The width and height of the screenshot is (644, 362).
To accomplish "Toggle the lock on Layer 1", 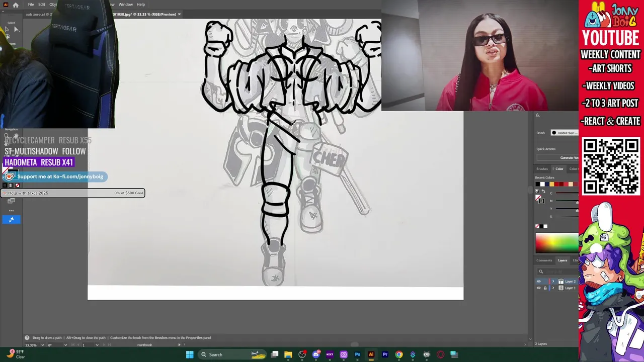I will coord(545,288).
